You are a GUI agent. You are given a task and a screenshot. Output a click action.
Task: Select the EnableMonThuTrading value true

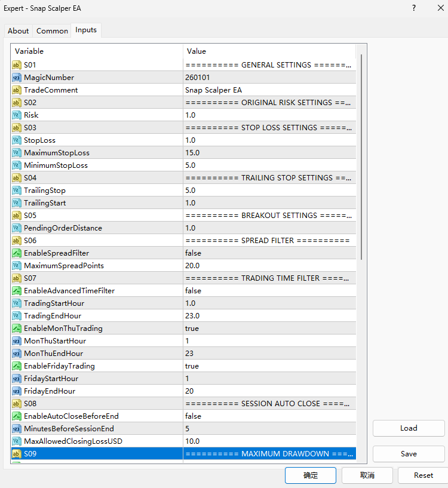tap(192, 329)
